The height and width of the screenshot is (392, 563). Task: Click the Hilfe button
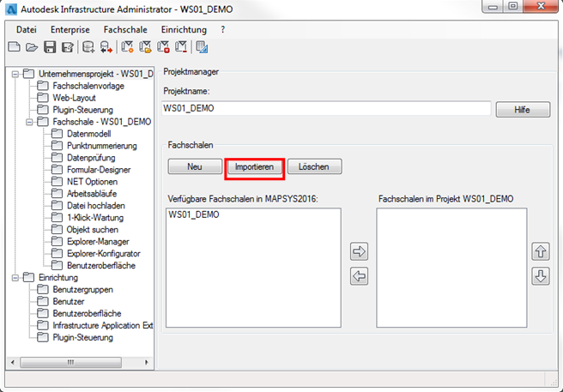pos(523,110)
